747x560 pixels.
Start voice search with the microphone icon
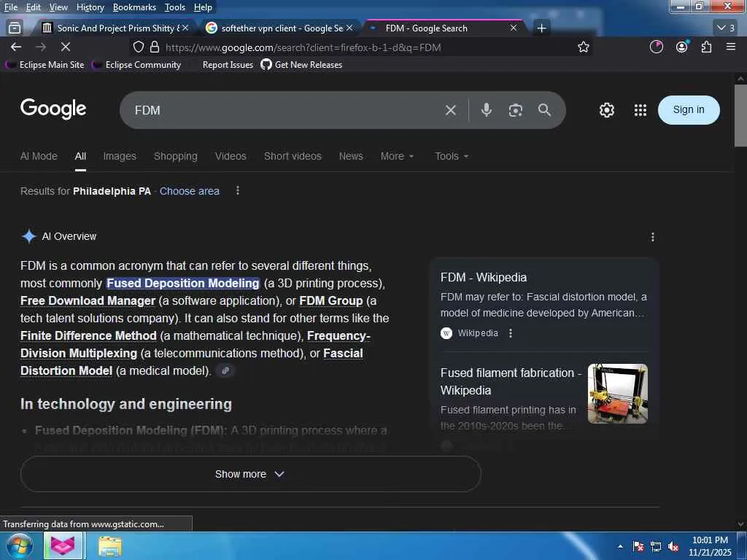[x=486, y=110]
